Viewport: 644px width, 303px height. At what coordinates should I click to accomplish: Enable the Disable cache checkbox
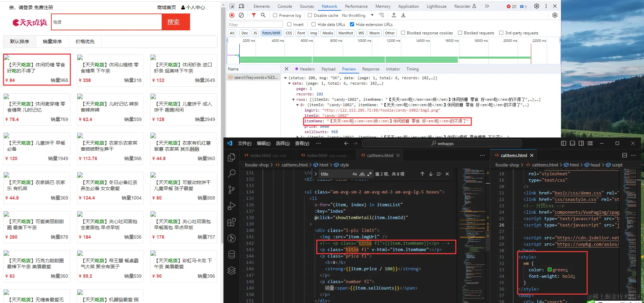coord(310,15)
